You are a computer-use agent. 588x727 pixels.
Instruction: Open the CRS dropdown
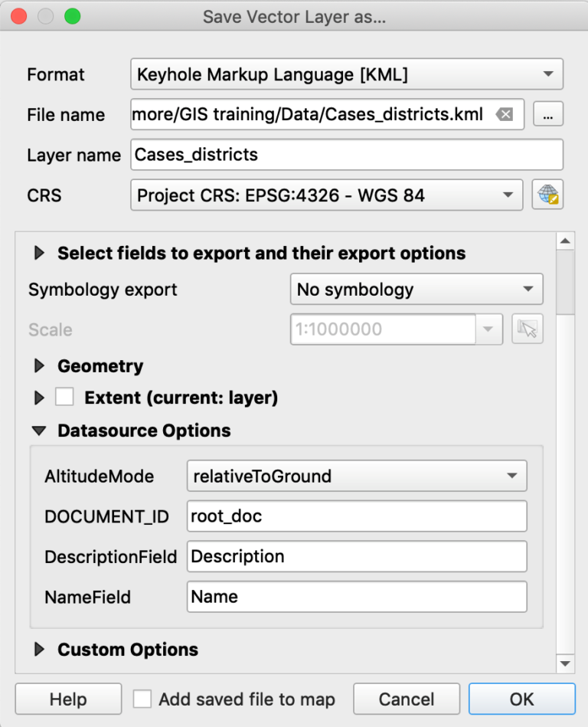[327, 195]
